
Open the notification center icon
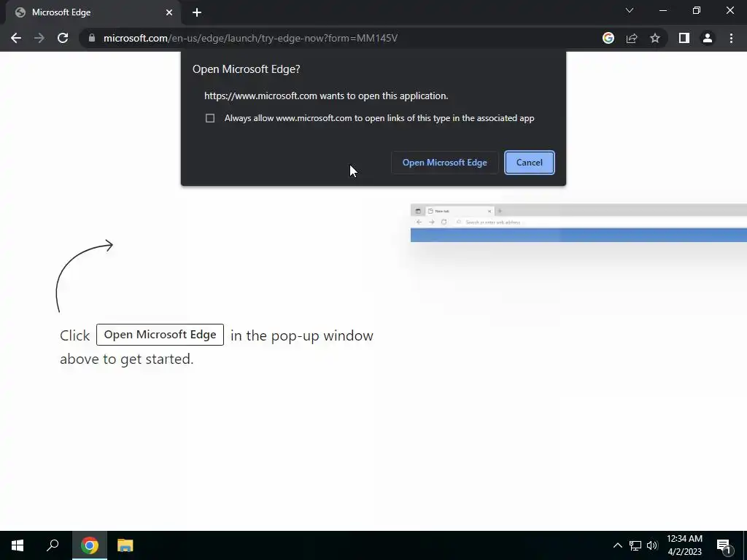click(724, 546)
